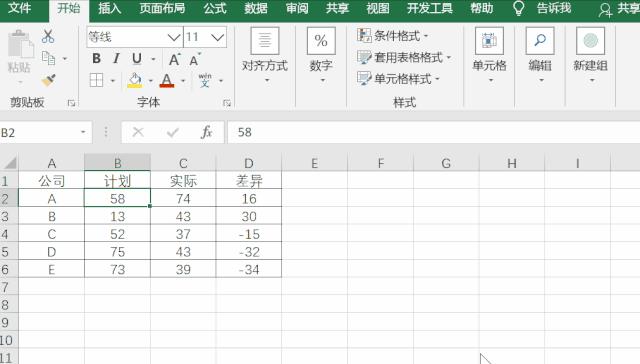Open the 文件 File tab
The image size is (640, 364).
pyautogui.click(x=20, y=8)
